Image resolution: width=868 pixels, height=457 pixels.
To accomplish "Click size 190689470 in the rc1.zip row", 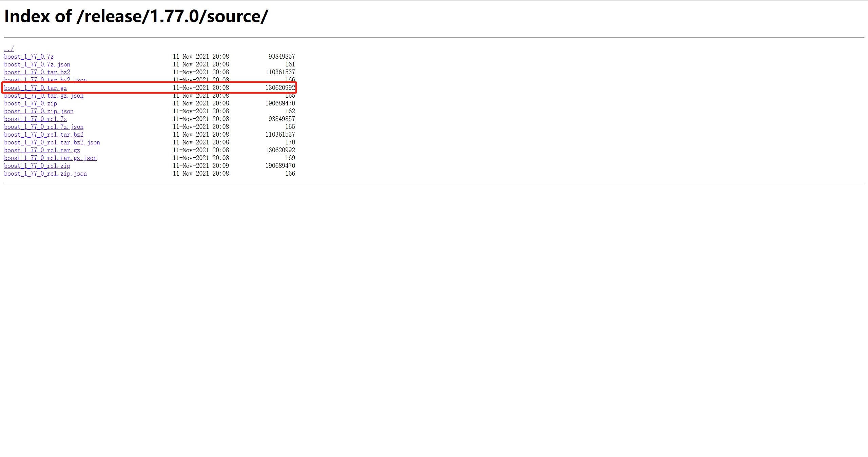I will tap(280, 165).
